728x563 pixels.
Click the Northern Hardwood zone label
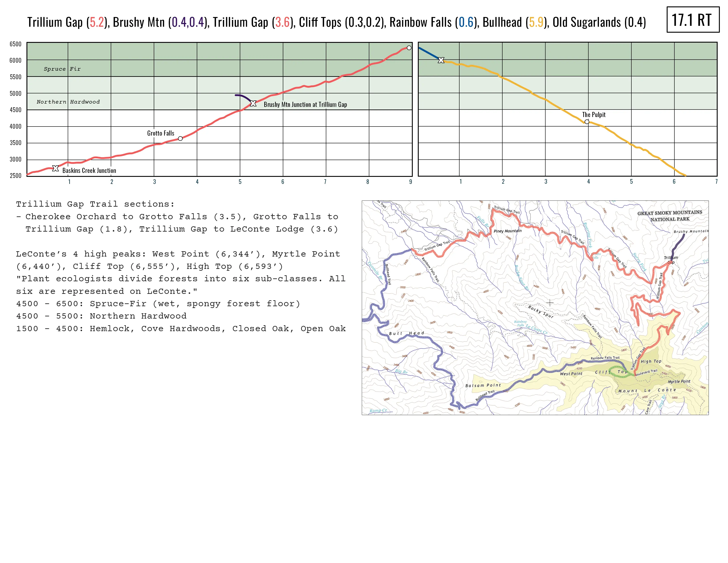pyautogui.click(x=68, y=102)
